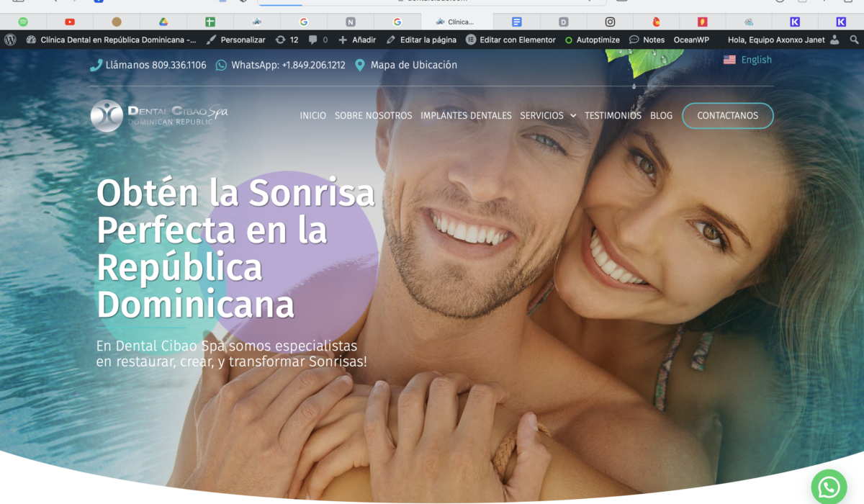
Task: Open the Google Docs browser tab
Action: [517, 22]
